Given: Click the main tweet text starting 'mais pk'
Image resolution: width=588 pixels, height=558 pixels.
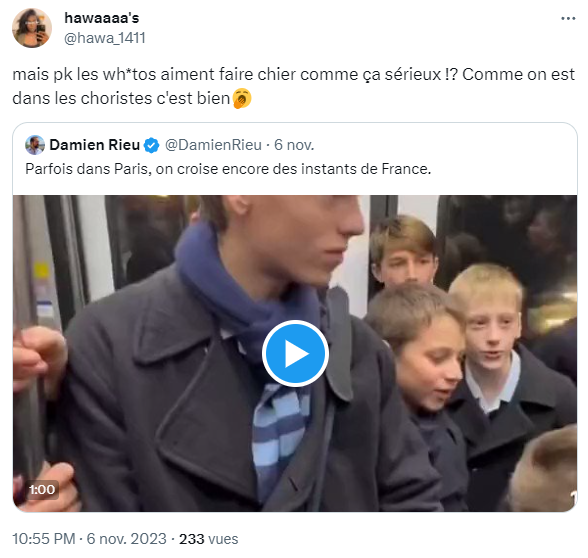Looking at the screenshot, I should pyautogui.click(x=293, y=86).
